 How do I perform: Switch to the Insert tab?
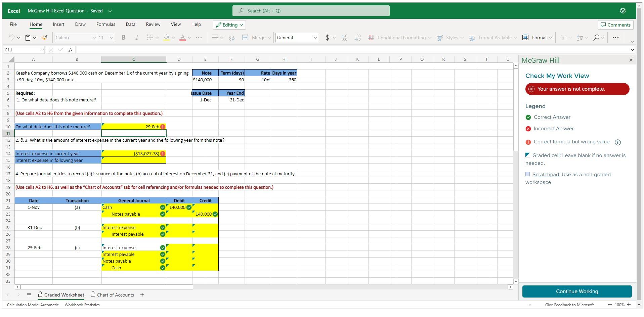click(x=58, y=24)
